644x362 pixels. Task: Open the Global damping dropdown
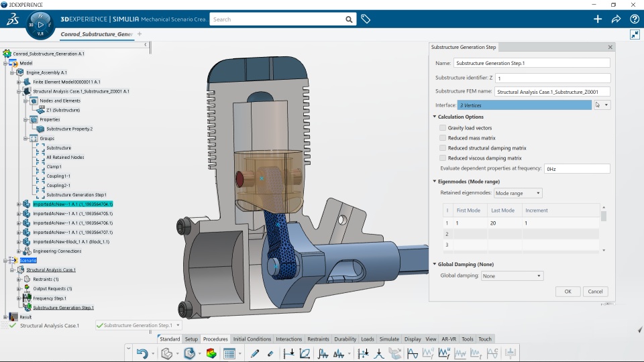coord(512,276)
